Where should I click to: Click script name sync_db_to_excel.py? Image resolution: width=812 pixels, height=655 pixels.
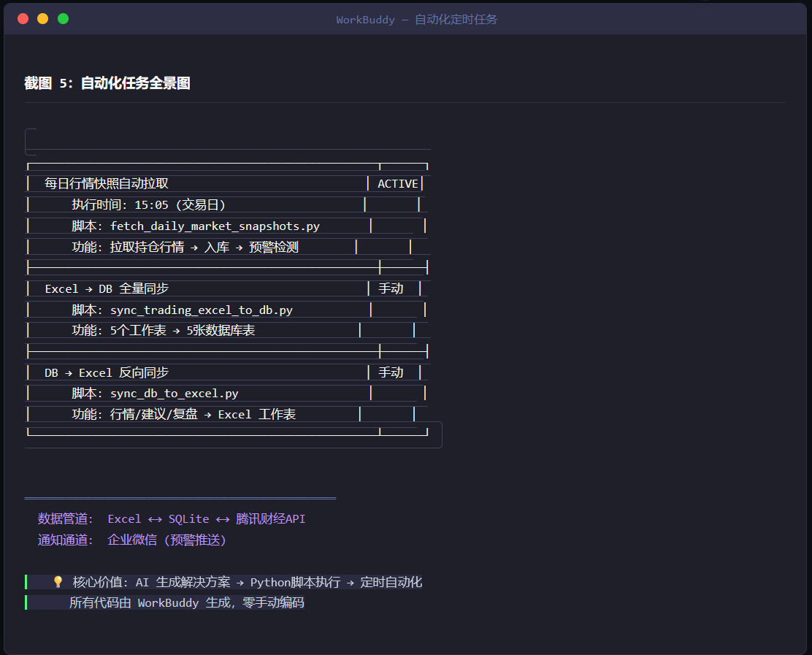point(175,394)
